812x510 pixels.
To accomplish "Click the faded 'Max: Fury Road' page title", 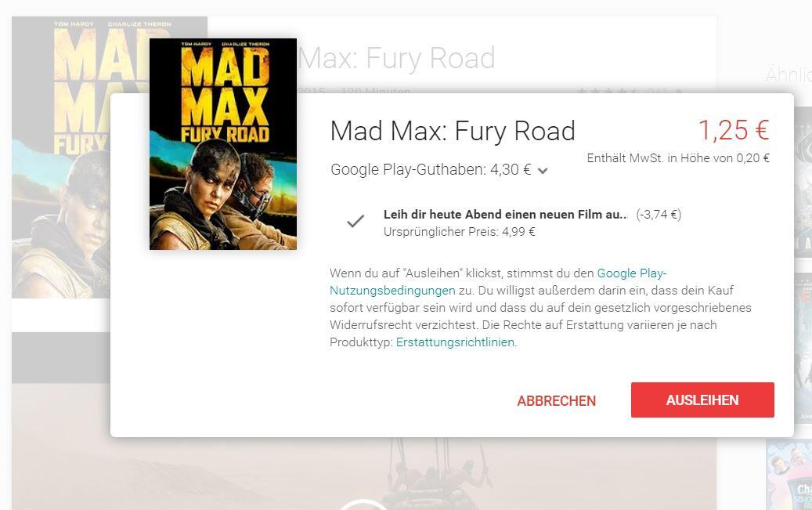I will (x=397, y=58).
